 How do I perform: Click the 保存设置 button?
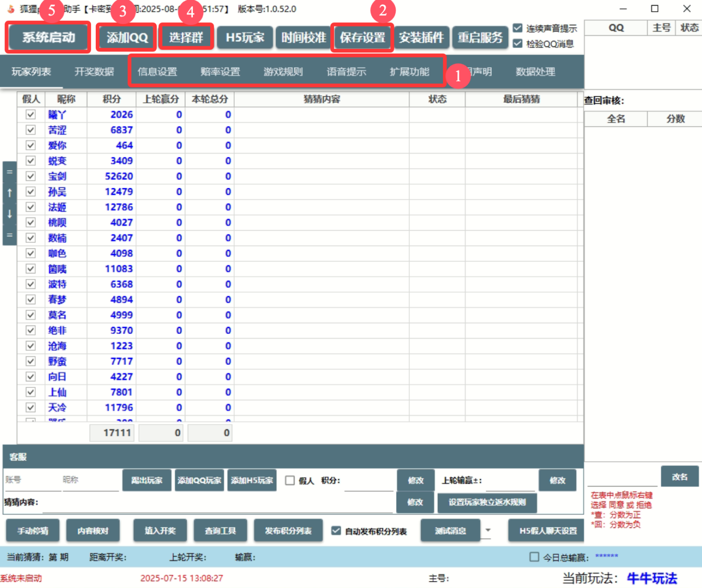(362, 38)
